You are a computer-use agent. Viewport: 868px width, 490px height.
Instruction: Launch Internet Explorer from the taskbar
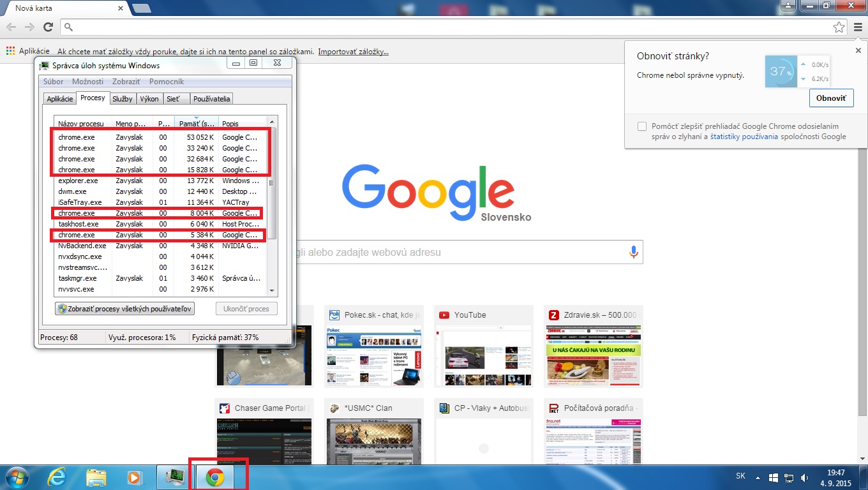pos(57,477)
